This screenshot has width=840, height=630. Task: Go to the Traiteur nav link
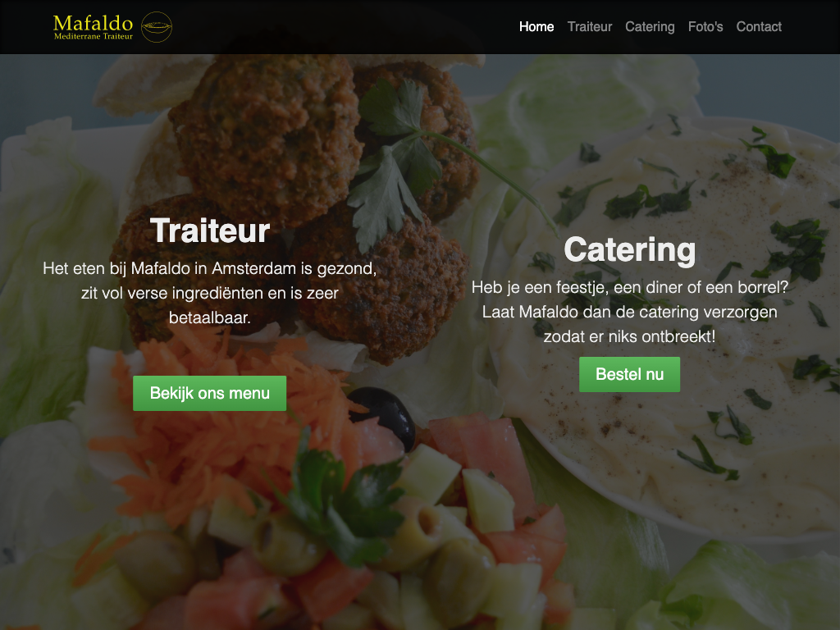589,27
